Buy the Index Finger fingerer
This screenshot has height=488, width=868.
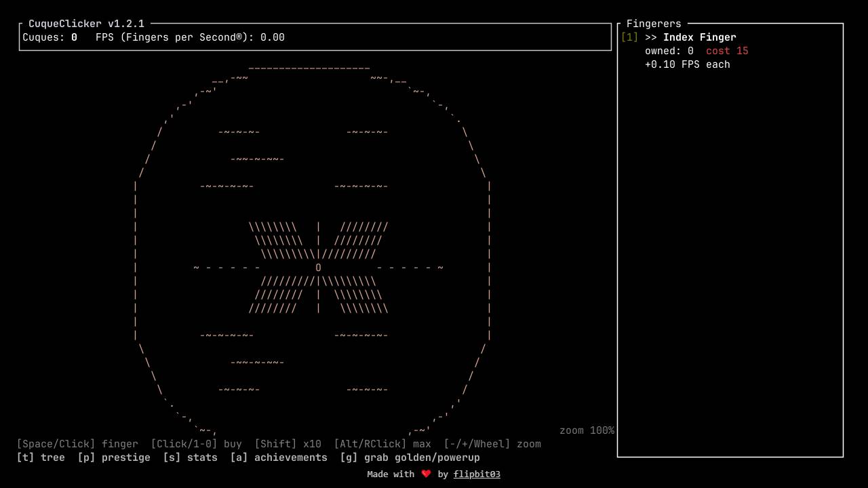[700, 37]
